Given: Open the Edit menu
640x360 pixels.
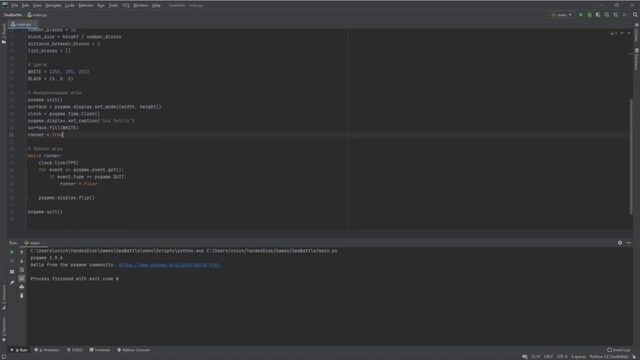Looking at the screenshot, I should (25, 6).
